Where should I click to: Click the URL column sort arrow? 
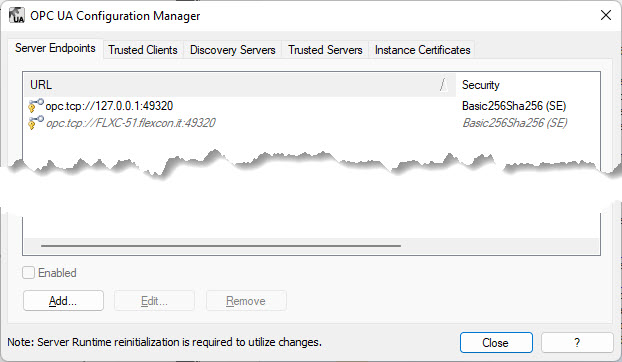443,84
